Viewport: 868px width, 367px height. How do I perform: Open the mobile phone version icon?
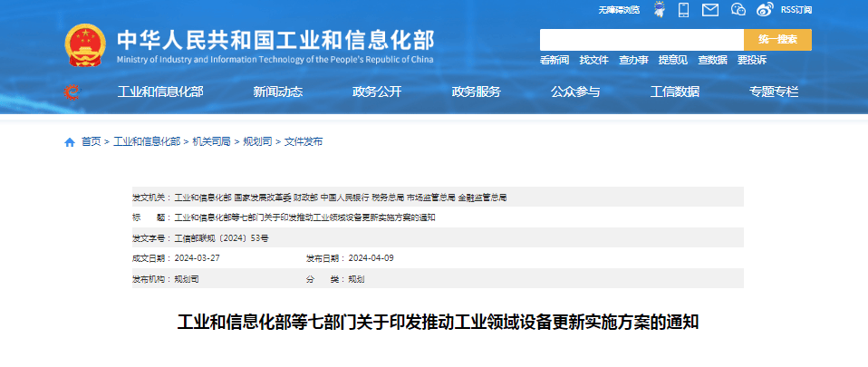(684, 9)
